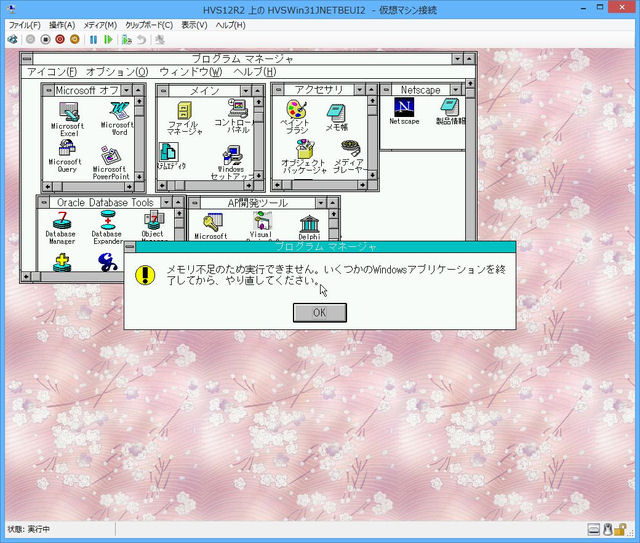Open the クリップボード(C) menu
This screenshot has width=640, height=543.
149,25
